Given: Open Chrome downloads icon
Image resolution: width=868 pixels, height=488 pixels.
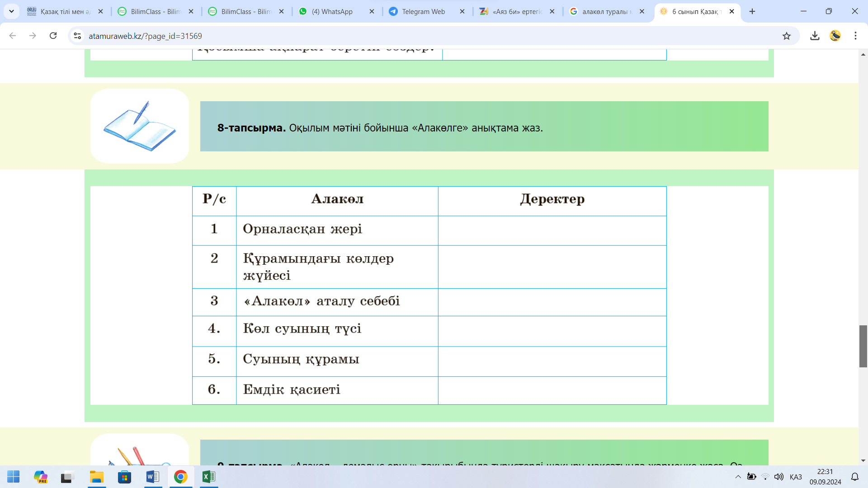Looking at the screenshot, I should tap(815, 36).
